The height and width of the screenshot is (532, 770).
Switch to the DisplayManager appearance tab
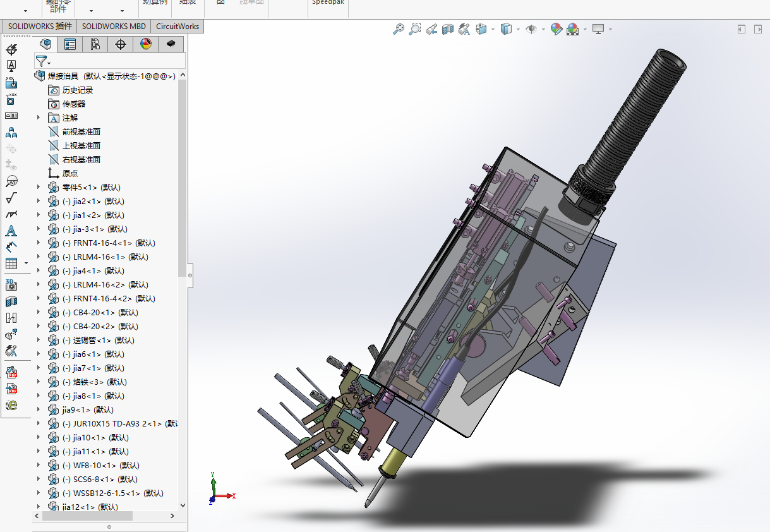(146, 44)
